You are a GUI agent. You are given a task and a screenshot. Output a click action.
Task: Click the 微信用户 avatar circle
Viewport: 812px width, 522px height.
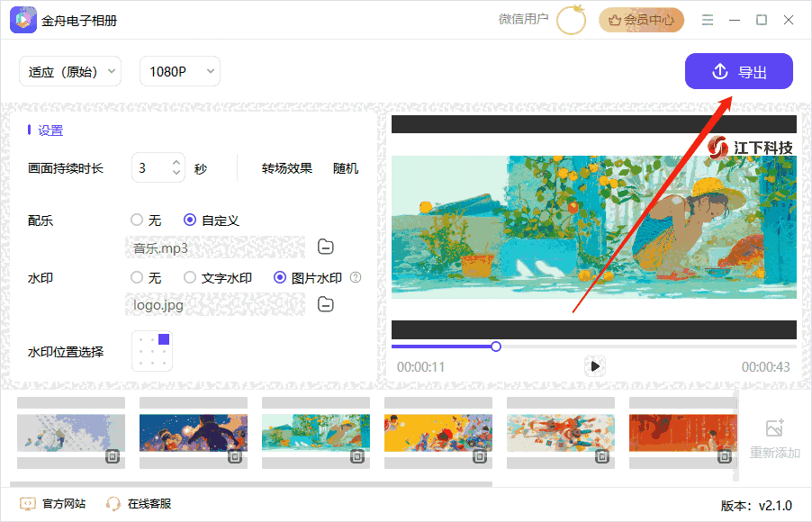coord(572,19)
